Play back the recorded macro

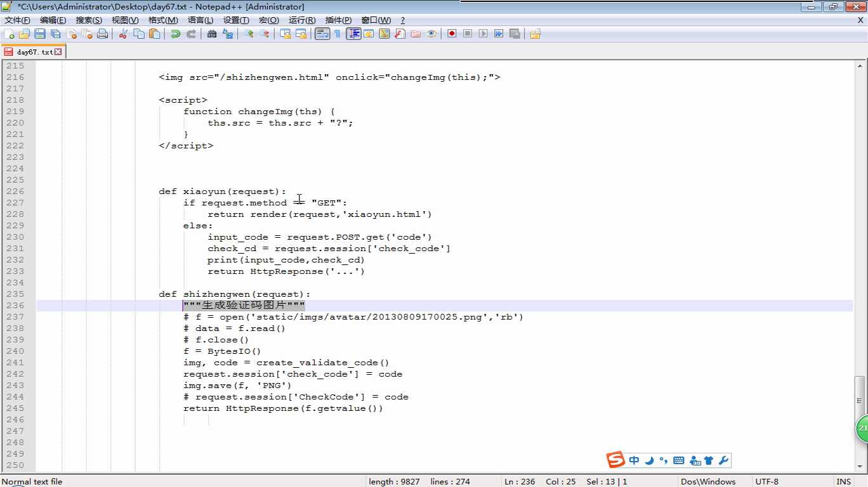click(x=483, y=34)
